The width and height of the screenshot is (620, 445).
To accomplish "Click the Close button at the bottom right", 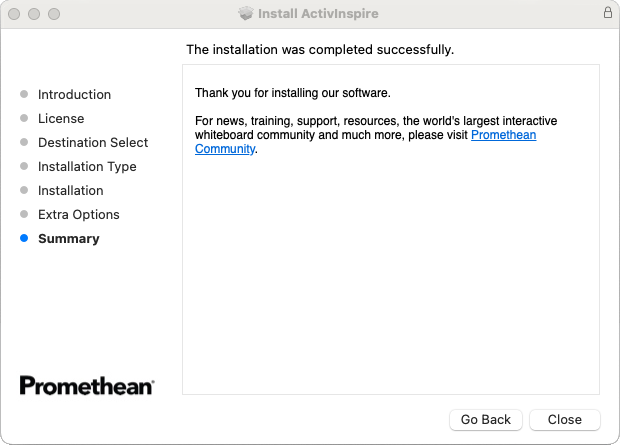I will pyautogui.click(x=564, y=419).
